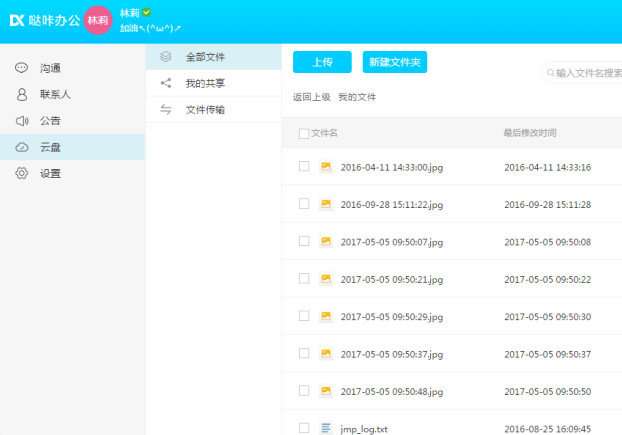Go to the 公告 section
The width and height of the screenshot is (622, 435).
click(x=72, y=121)
